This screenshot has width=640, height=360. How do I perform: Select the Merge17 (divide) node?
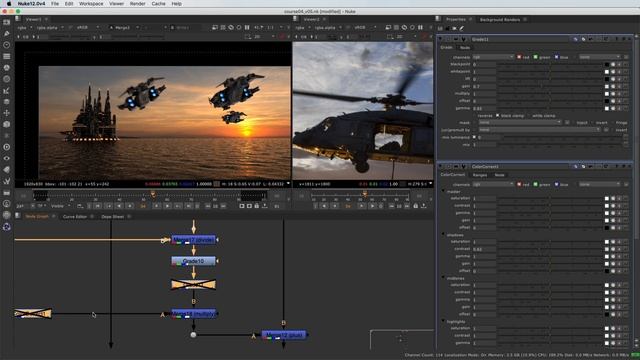tap(193, 240)
